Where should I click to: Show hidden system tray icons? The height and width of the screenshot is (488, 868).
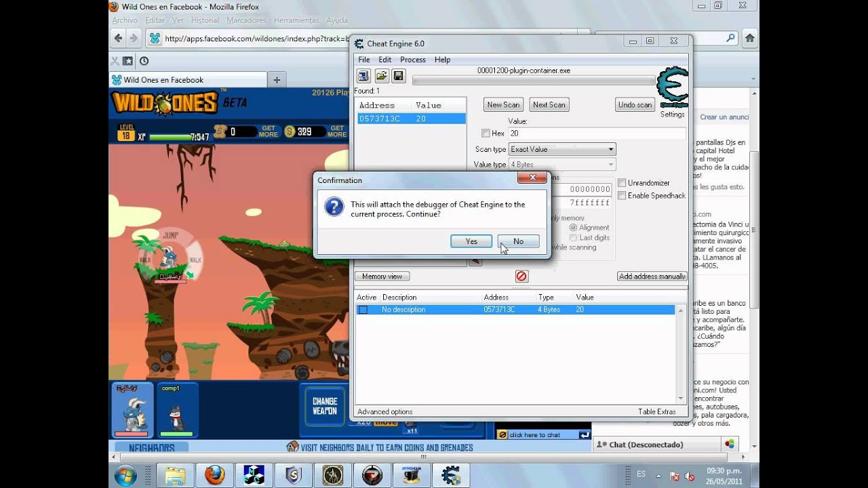click(659, 475)
